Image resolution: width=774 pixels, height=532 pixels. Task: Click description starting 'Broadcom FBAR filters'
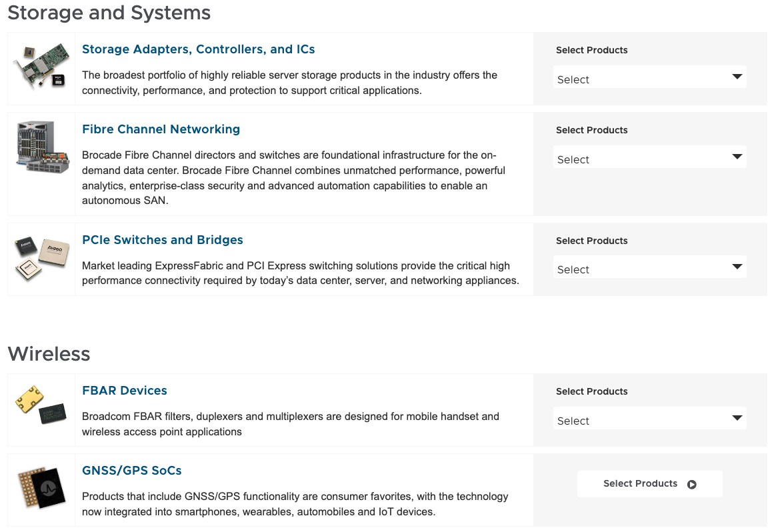click(x=290, y=424)
